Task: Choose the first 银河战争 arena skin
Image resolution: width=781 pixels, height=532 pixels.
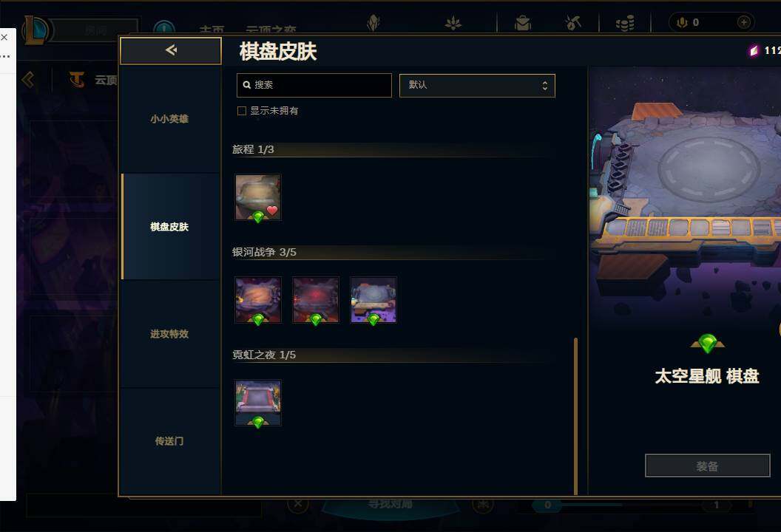Action: pyautogui.click(x=258, y=300)
